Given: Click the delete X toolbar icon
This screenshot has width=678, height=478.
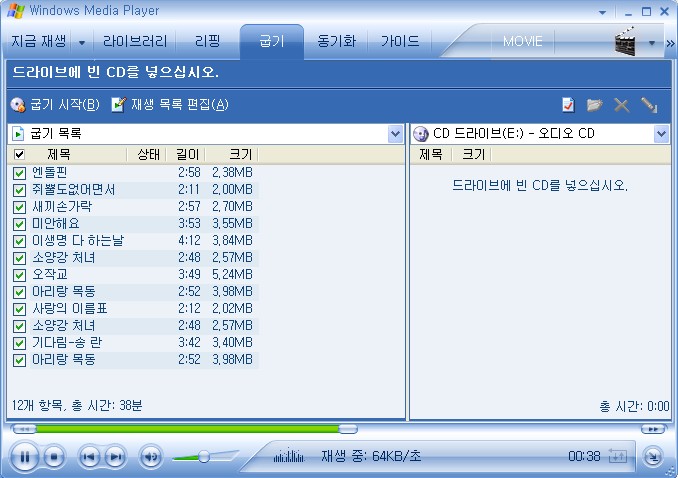Looking at the screenshot, I should click(x=621, y=105).
